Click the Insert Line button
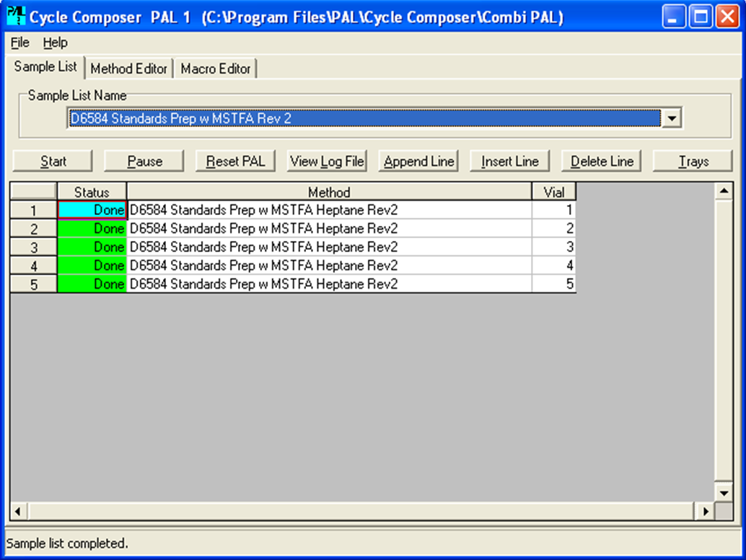The width and height of the screenshot is (746, 560). pos(510,162)
